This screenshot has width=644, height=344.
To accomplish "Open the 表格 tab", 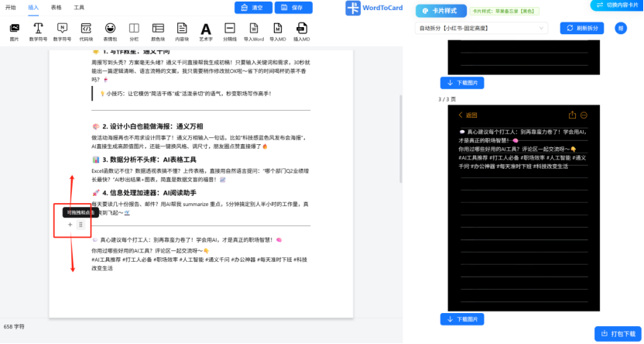I will (57, 8).
